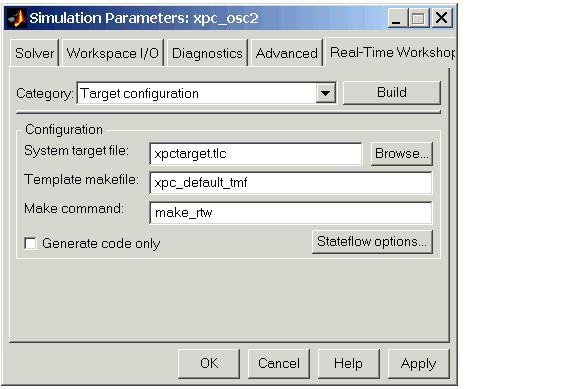Image resolution: width=580 pixels, height=389 pixels.
Task: Switch to the Solver tab
Action: [34, 53]
